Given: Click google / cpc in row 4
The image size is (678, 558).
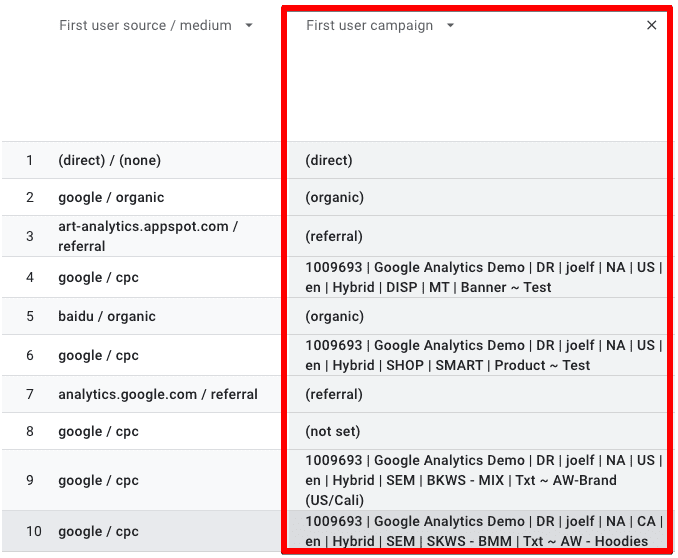Looking at the screenshot, I should point(98,277).
